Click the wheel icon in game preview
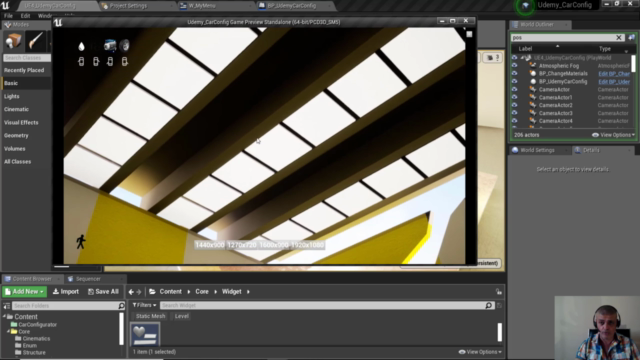Viewport: 640px width, 360px height. 124,45
